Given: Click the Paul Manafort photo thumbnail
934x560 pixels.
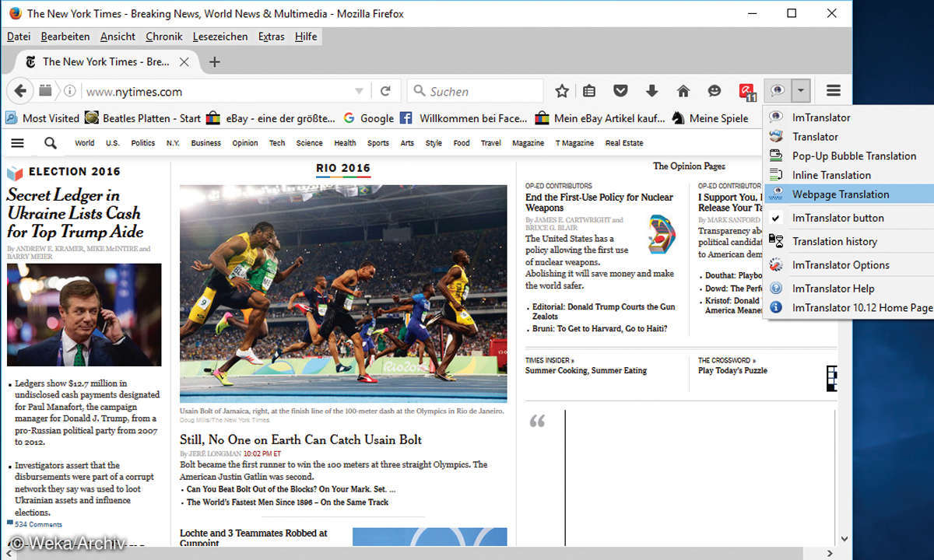Looking at the screenshot, I should 84,315.
